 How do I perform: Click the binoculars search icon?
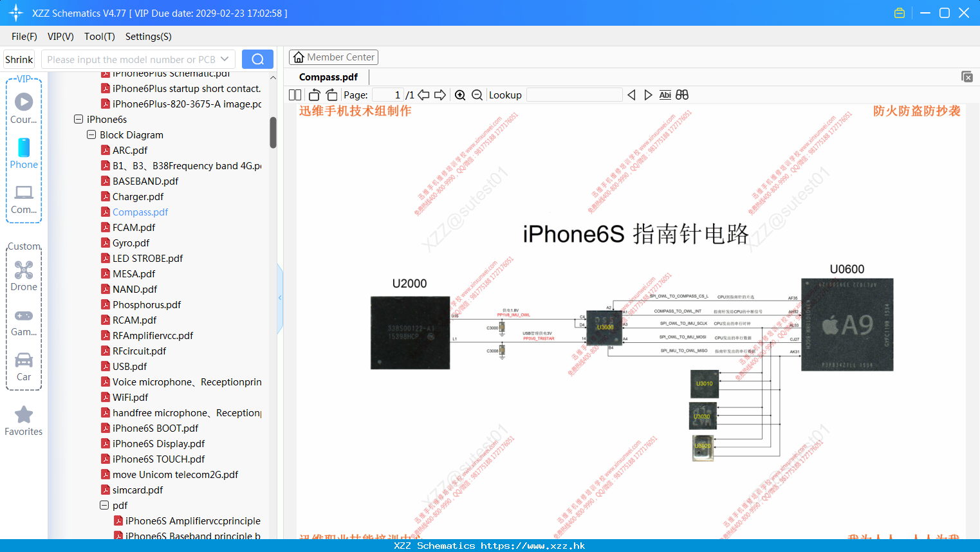682,95
